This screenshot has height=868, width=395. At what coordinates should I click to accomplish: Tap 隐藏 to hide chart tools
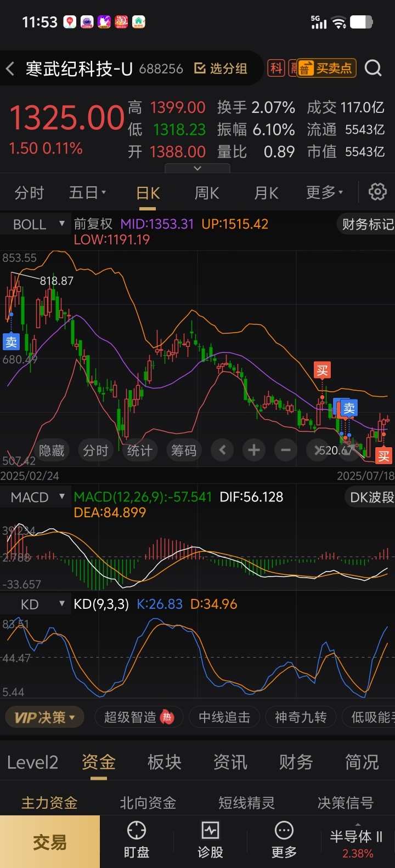coord(52,450)
